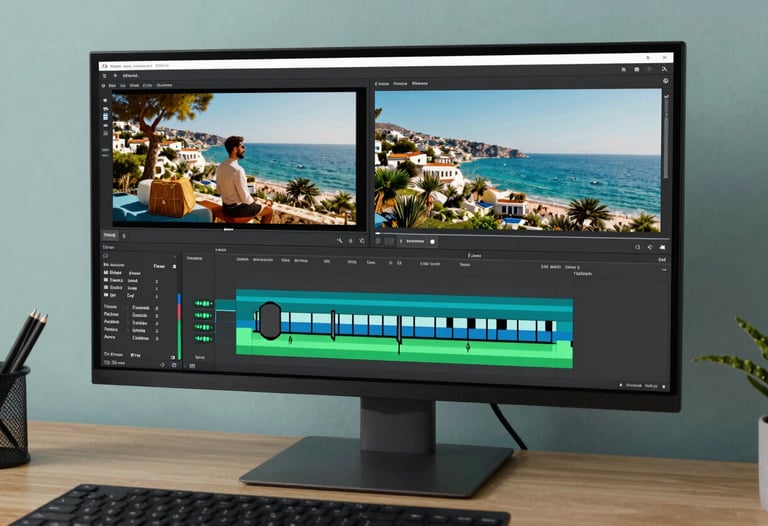Click the rightmost icon under the left preview
Viewport: 768px width, 526px height.
362,241
